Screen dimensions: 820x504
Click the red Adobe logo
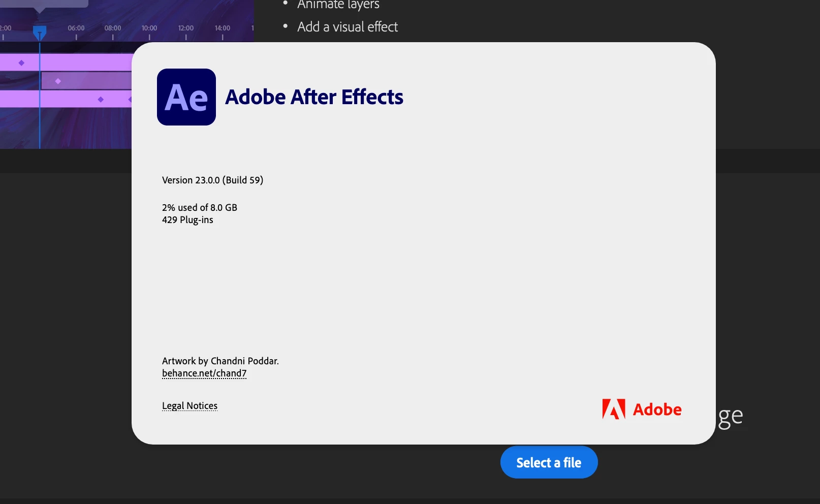tap(642, 409)
